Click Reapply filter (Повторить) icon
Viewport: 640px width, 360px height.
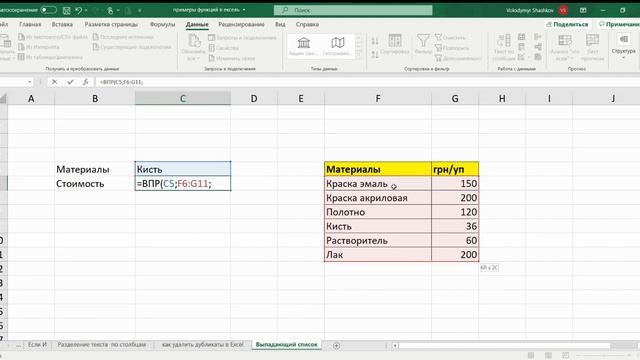click(438, 48)
